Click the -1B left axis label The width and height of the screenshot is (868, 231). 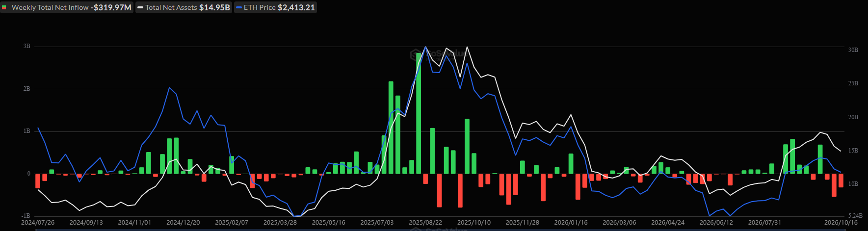26,216
